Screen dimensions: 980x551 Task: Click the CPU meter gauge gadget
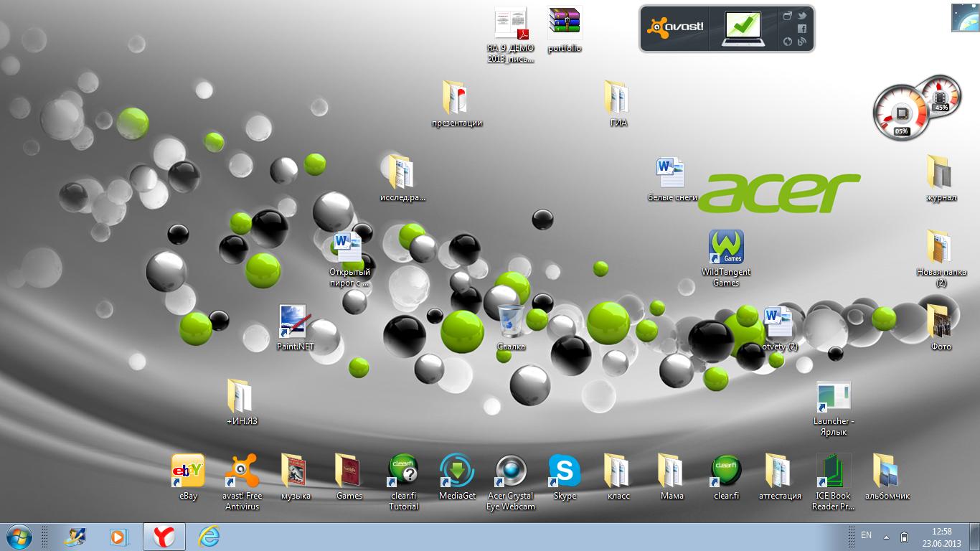click(901, 113)
